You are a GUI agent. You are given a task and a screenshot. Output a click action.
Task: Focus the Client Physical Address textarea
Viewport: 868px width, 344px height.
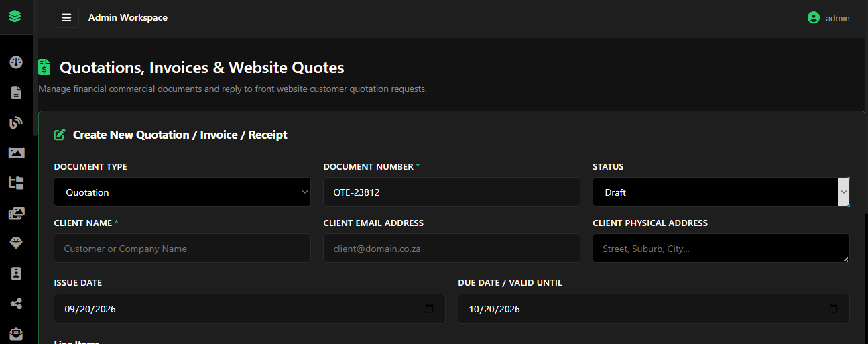[721, 248]
